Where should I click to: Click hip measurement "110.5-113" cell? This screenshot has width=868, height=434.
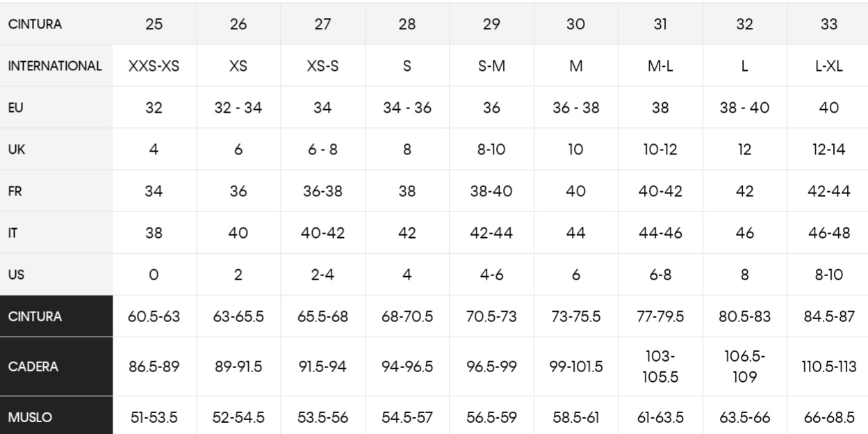click(x=828, y=367)
